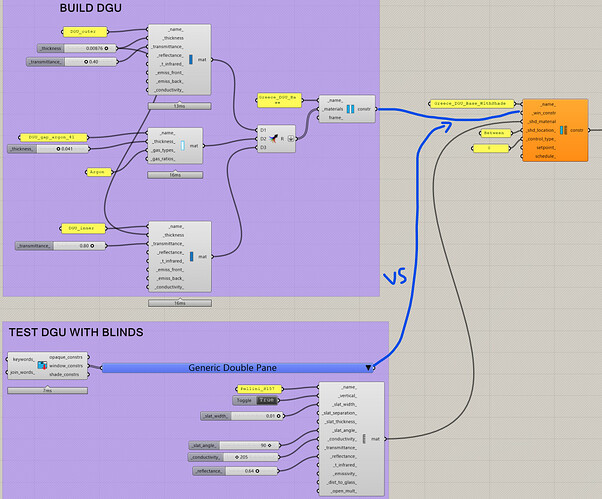Click the gas gap material component icon

[x=185, y=145]
